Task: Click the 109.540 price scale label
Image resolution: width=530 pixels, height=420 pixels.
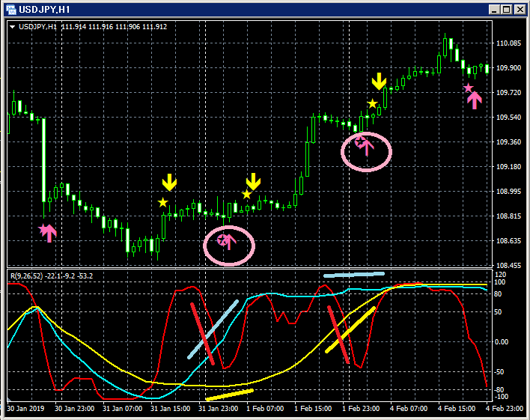Action: click(508, 118)
